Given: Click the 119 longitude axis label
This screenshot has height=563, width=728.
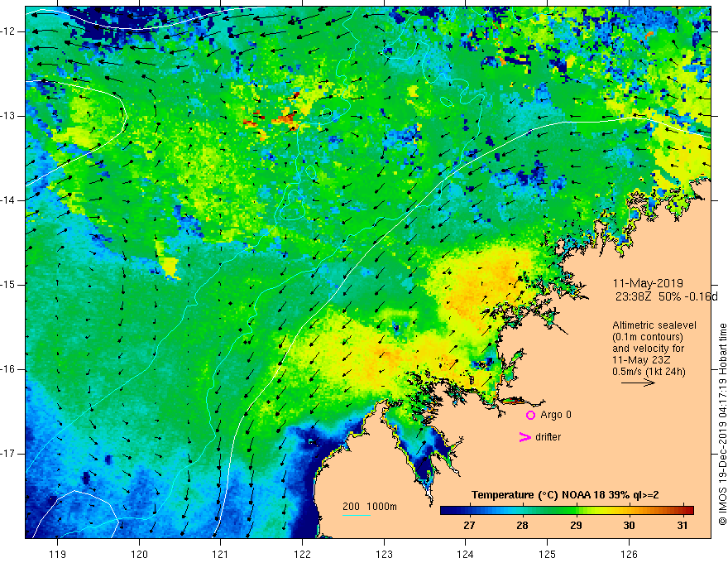Looking at the screenshot, I should click(x=57, y=554).
